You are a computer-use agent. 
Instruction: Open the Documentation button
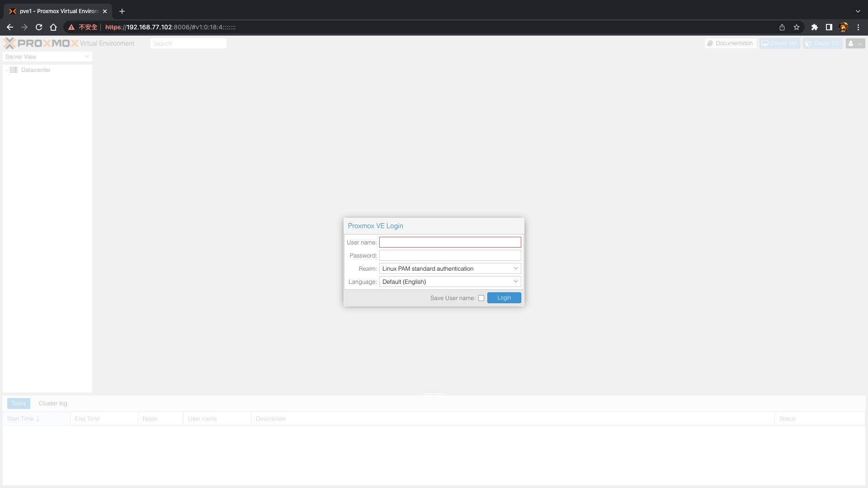[731, 43]
